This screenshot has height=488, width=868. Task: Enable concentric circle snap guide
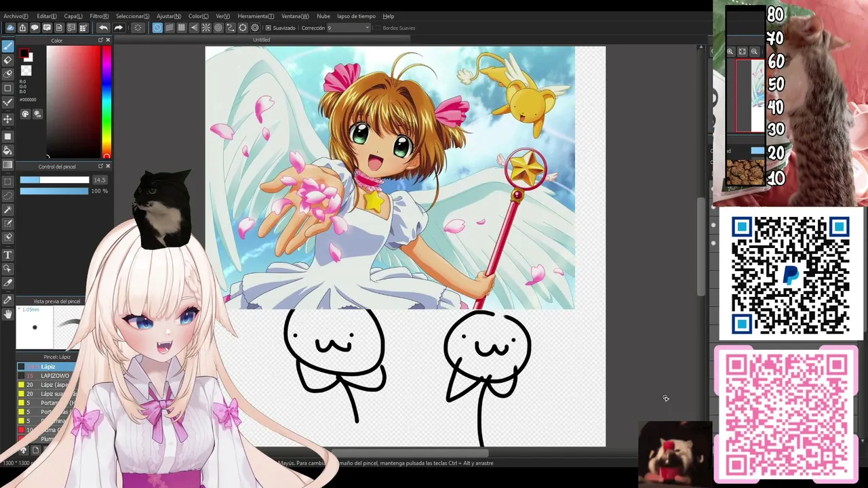point(218,28)
